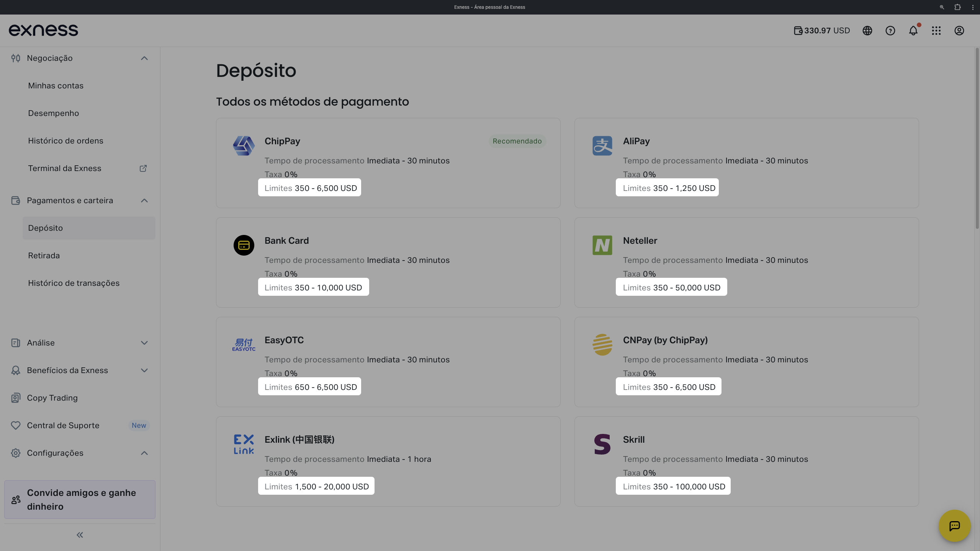Select Depósito in the sidebar
This screenshot has height=551, width=980.
[x=89, y=228]
